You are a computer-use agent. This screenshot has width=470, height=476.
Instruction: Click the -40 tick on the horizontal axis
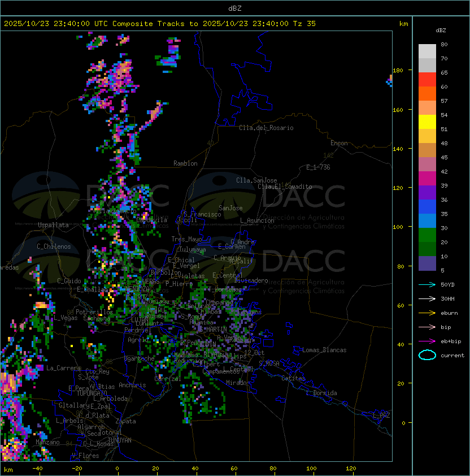pos(38,469)
